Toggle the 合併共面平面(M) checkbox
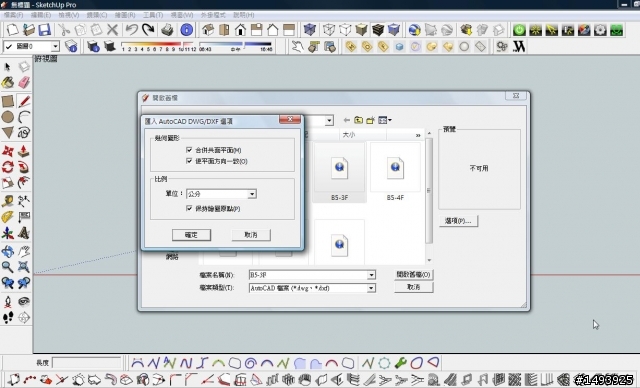The image size is (640, 388). click(x=189, y=150)
